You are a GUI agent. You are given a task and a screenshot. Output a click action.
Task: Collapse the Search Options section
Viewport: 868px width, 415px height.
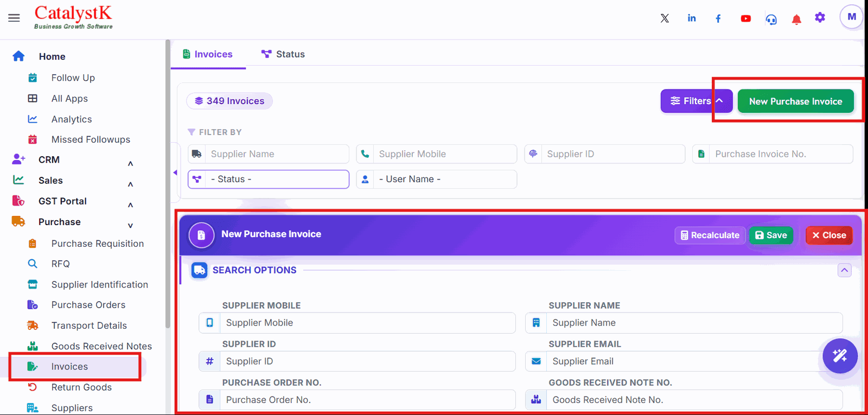[844, 270]
